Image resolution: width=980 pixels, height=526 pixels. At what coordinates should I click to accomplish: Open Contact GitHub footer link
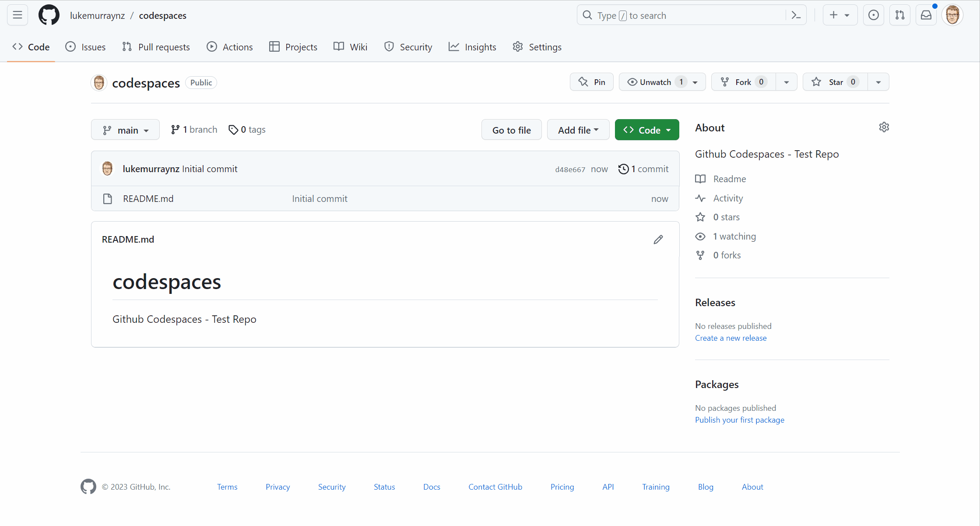pyautogui.click(x=495, y=487)
